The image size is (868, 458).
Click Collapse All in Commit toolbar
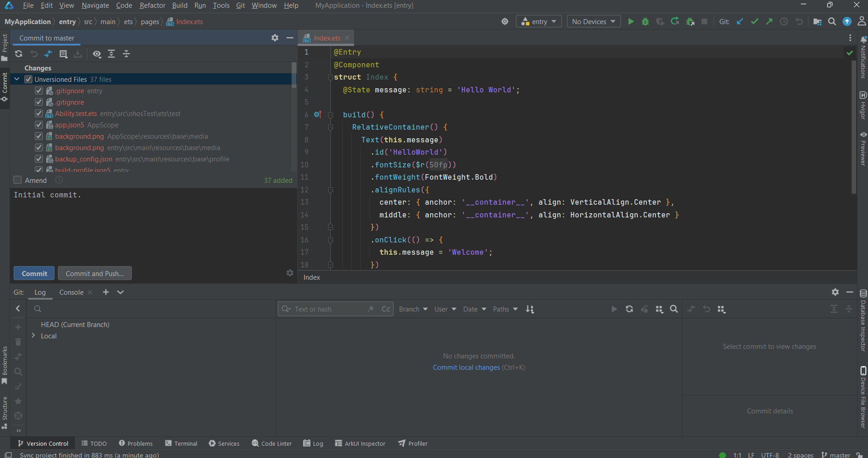click(x=126, y=54)
